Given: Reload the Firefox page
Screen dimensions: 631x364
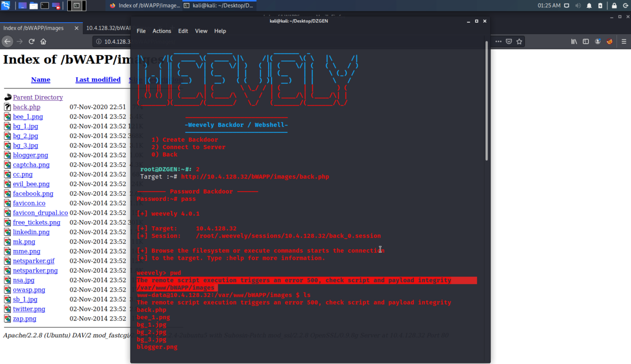Looking at the screenshot, I should (x=32, y=41).
